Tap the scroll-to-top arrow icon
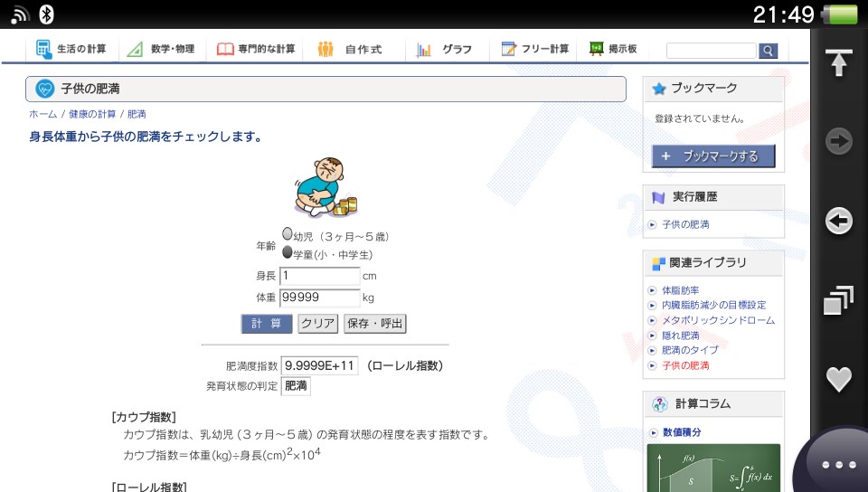Screen dimensions: 868x492 839,62
